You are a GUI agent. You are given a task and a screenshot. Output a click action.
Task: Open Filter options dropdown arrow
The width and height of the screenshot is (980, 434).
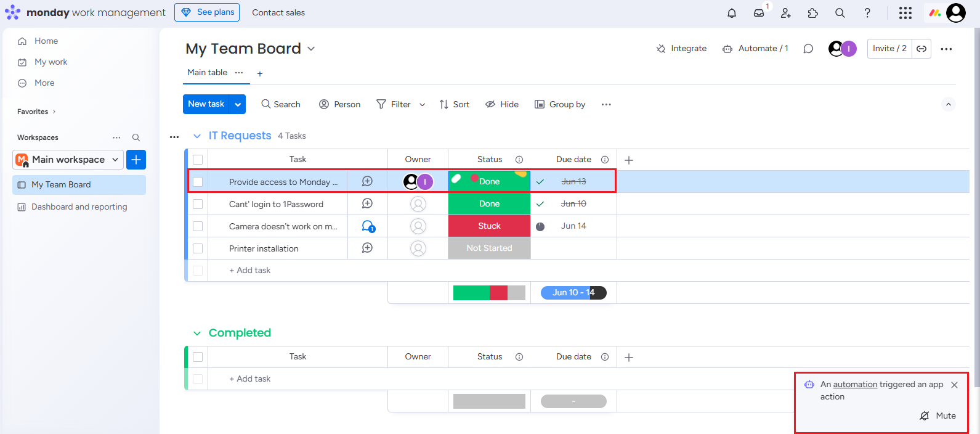pyautogui.click(x=423, y=105)
